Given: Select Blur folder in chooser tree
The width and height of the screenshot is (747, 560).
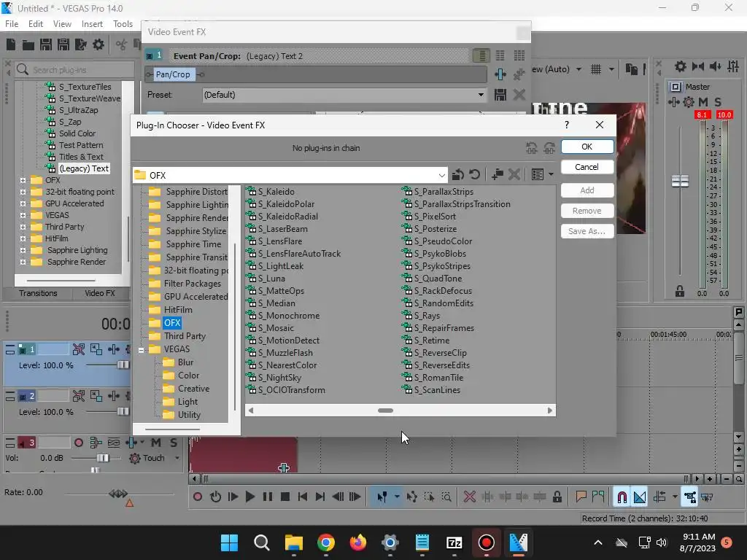Looking at the screenshot, I should pyautogui.click(x=185, y=362).
